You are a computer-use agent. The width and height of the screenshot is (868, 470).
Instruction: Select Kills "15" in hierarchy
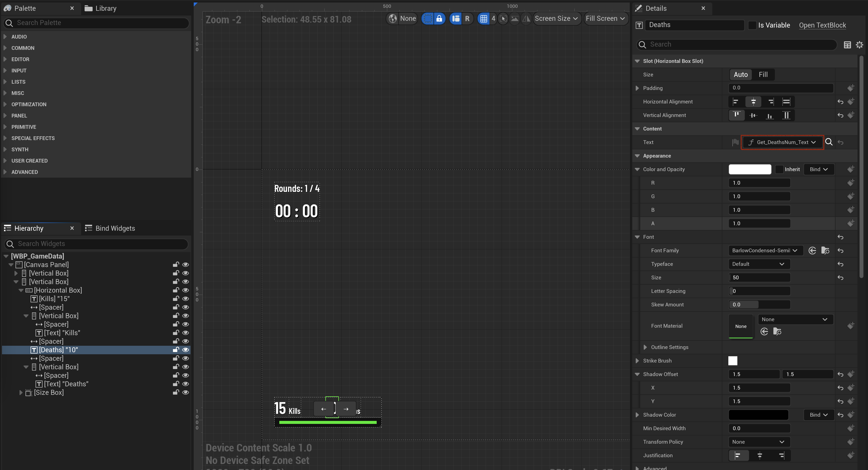pyautogui.click(x=54, y=299)
